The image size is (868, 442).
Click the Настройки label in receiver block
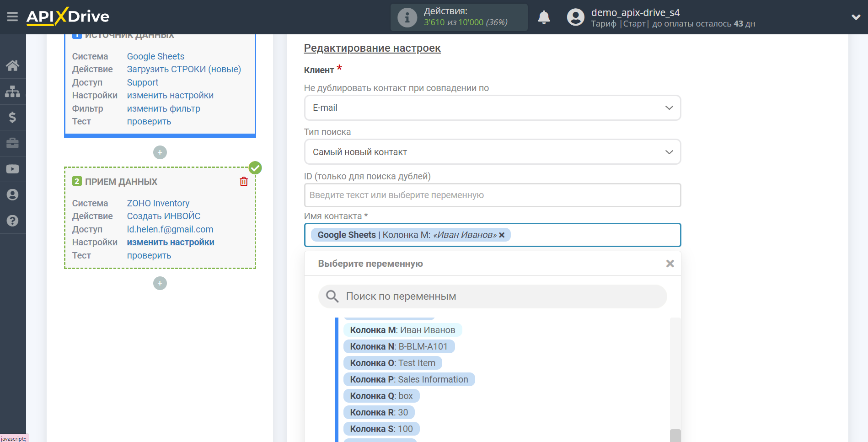95,242
